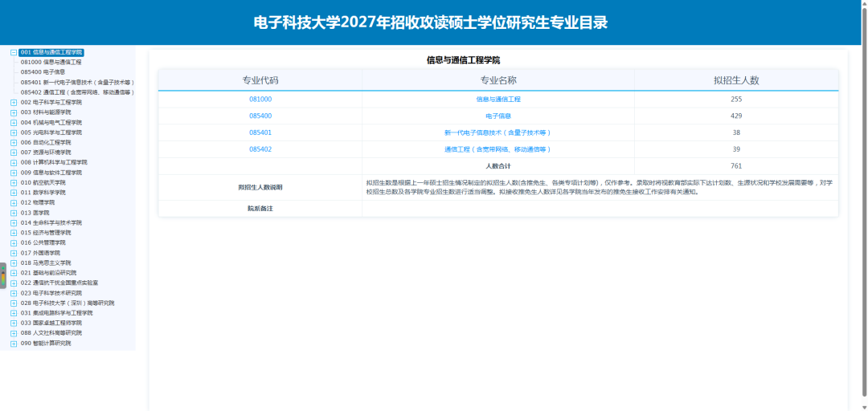The image size is (868, 411).
Task: Expand the 018 马克思主义学院 node
Action: pos(14,263)
